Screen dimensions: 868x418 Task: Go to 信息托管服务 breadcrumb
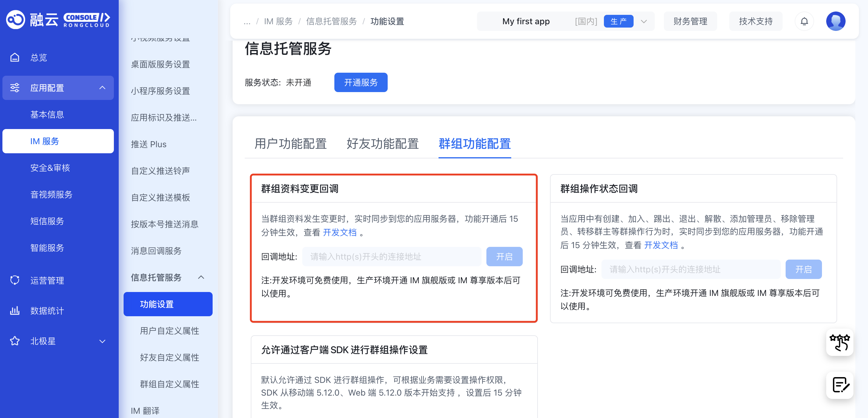[331, 21]
